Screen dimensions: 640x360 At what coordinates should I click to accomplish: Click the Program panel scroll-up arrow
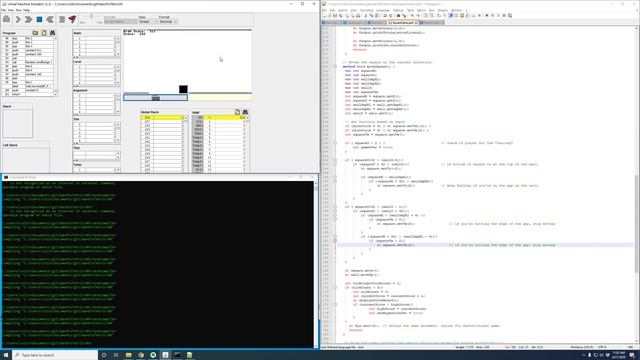pyautogui.click(x=56, y=38)
